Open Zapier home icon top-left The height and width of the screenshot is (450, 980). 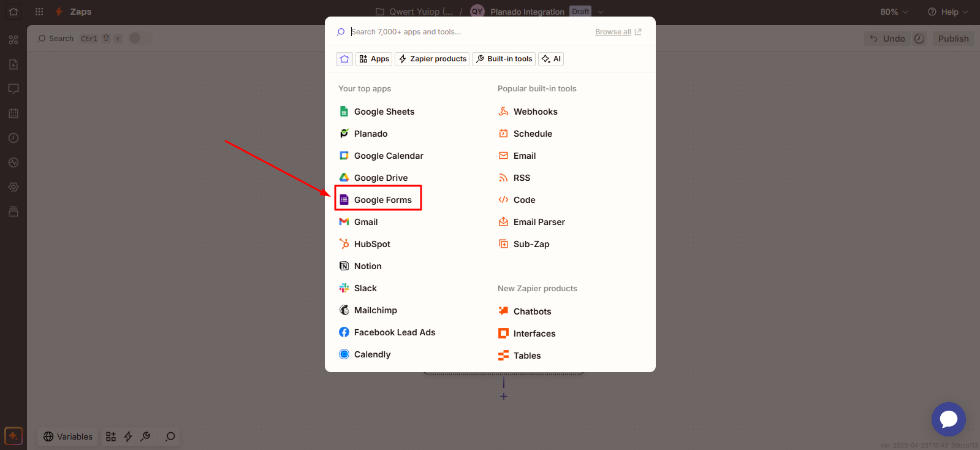13,12
